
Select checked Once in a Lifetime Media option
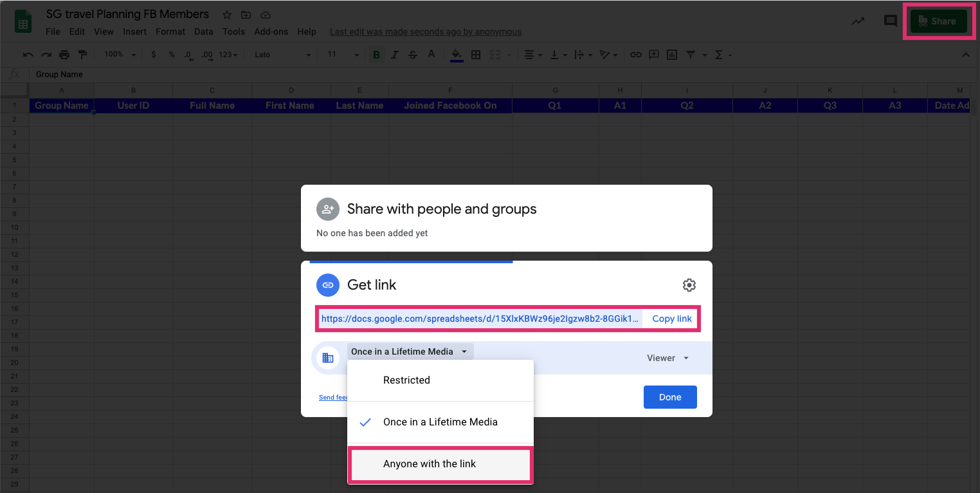[x=440, y=422]
